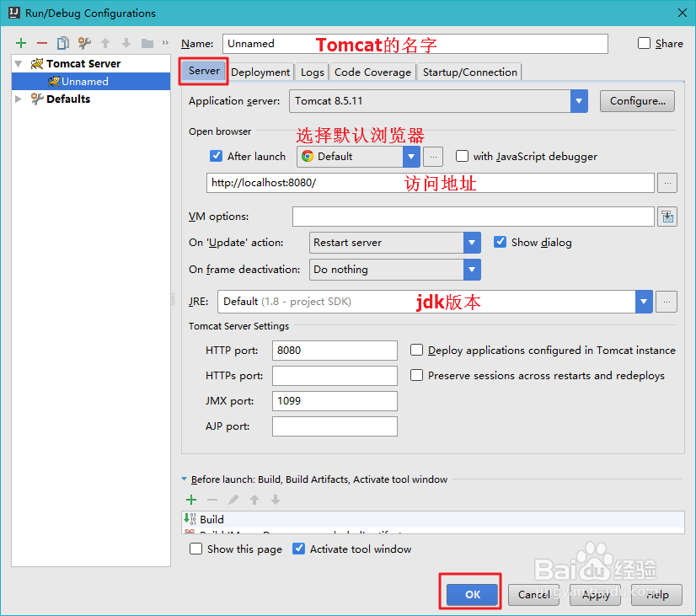Uncheck Activate tool window checkbox
The width and height of the screenshot is (696, 616).
pos(298,549)
